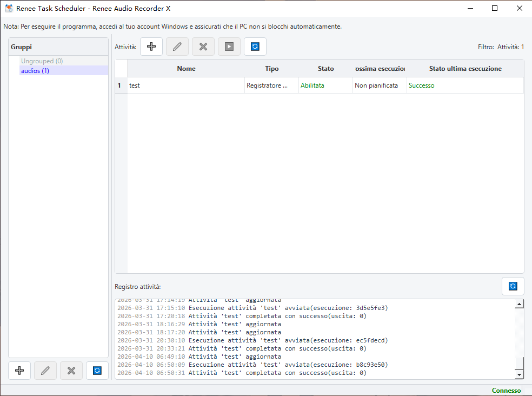
Task: Maximize the Renee Task Scheduler window
Action: click(495, 8)
